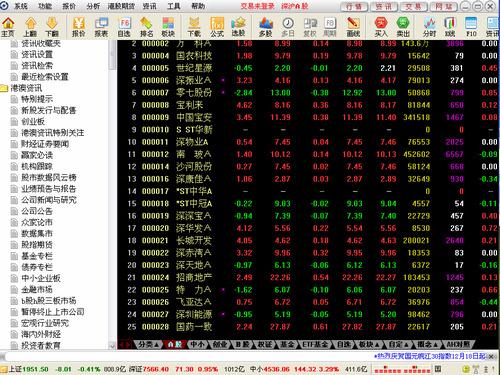Open the 分析 menu

pos(93,6)
